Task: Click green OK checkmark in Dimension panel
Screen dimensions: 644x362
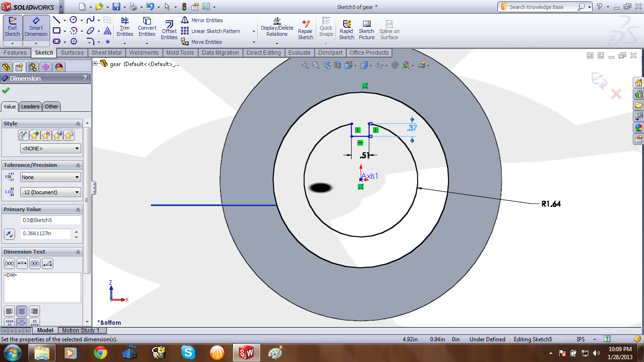Action: (x=6, y=90)
